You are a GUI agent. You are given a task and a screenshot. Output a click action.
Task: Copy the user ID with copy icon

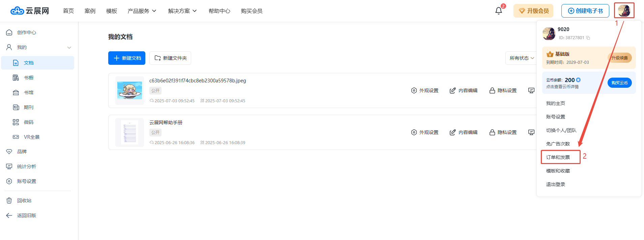tap(588, 38)
